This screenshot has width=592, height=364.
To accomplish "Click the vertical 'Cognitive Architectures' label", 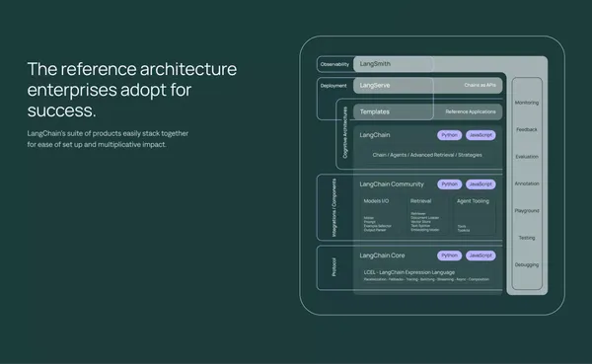I will click(345, 132).
